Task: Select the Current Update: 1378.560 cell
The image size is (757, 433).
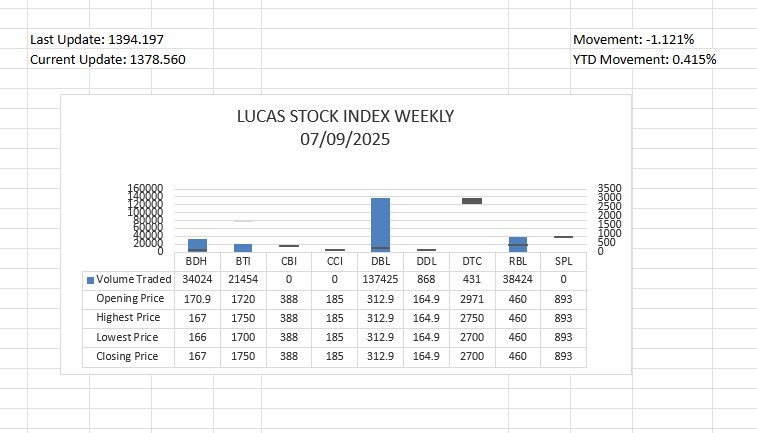Action: click(x=108, y=59)
